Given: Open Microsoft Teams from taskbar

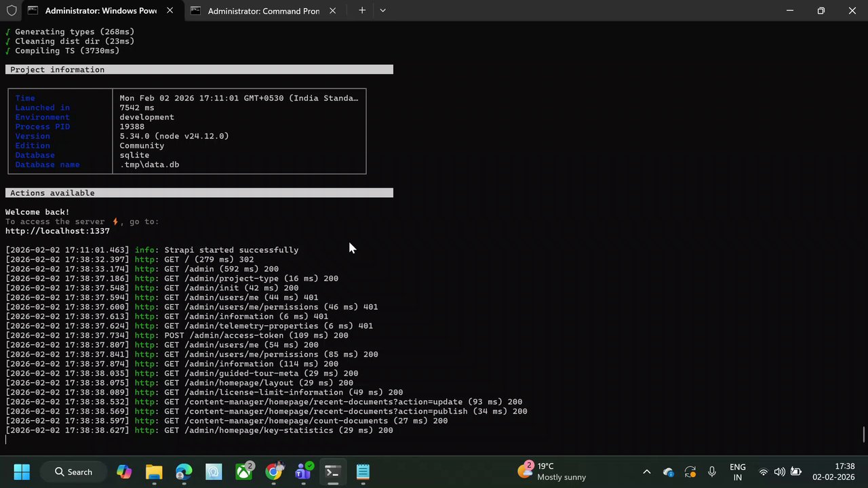Looking at the screenshot, I should click(303, 472).
